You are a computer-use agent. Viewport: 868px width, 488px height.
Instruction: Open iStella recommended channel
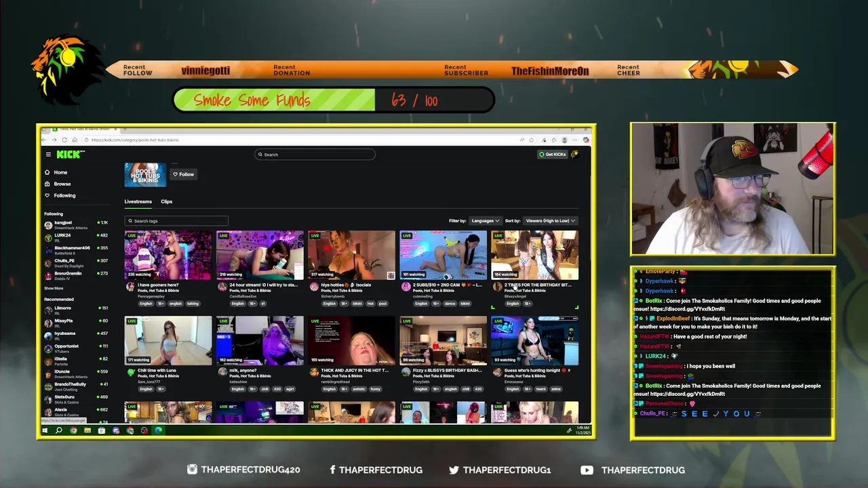(76, 361)
